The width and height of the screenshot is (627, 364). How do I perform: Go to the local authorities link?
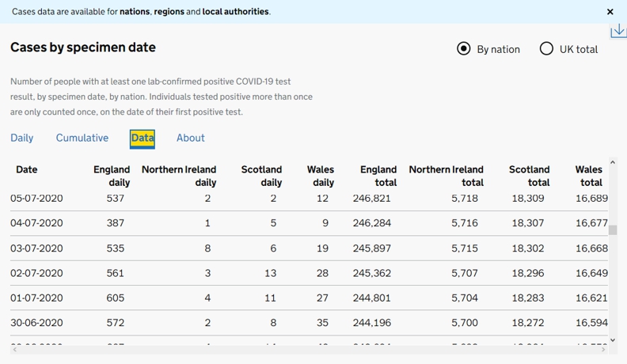pyautogui.click(x=235, y=12)
